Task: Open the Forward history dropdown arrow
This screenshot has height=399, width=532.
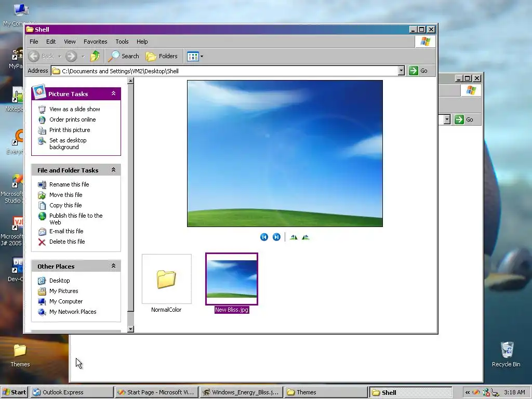Action: point(83,56)
